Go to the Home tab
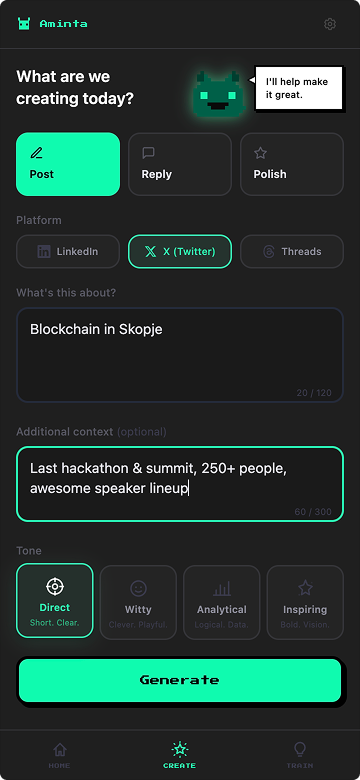This screenshot has width=360, height=780. [60, 755]
